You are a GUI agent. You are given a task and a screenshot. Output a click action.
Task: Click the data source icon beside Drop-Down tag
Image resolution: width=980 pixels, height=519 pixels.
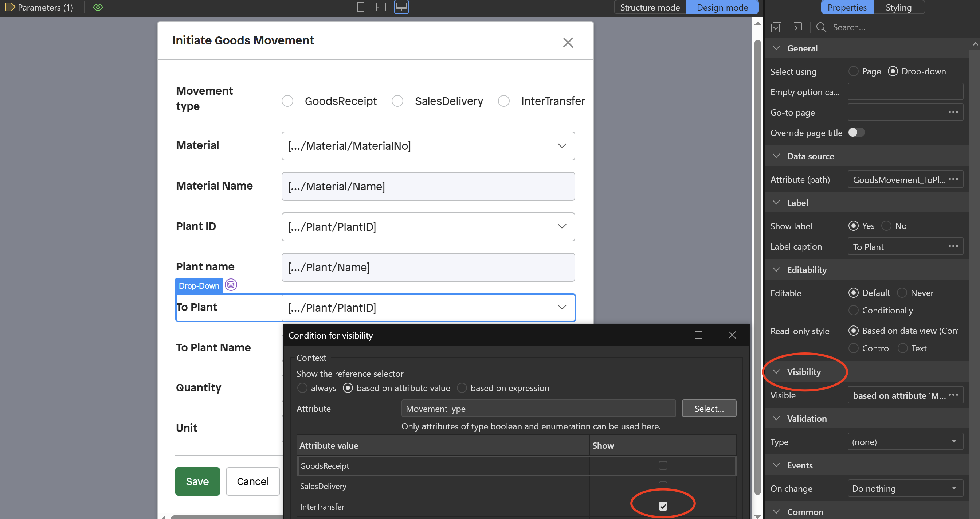coord(231,285)
